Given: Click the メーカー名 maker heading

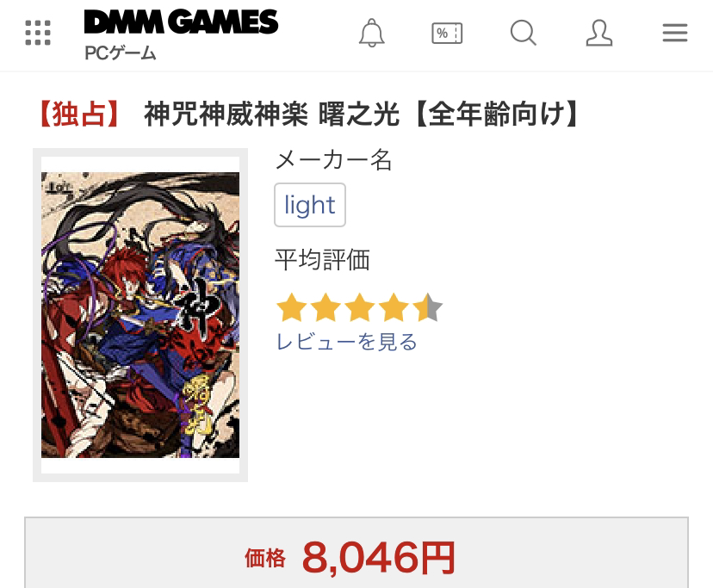Looking at the screenshot, I should point(334,160).
